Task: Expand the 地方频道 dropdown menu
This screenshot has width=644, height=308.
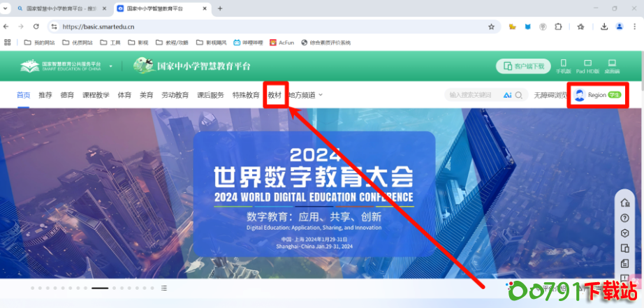Action: click(305, 95)
